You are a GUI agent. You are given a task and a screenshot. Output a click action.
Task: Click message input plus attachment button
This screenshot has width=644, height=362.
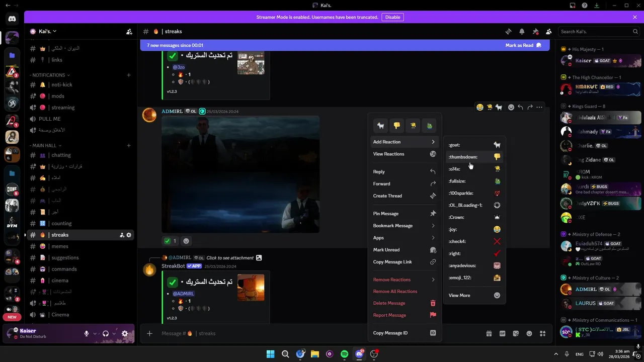point(149,333)
